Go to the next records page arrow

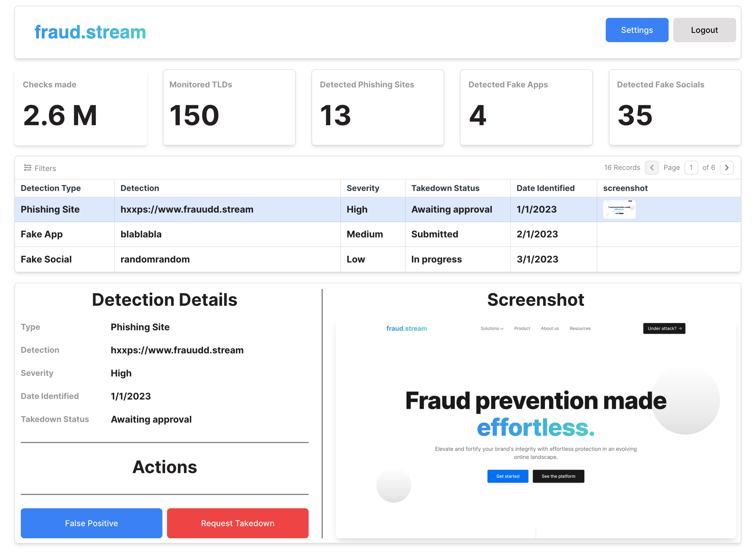[x=727, y=168]
